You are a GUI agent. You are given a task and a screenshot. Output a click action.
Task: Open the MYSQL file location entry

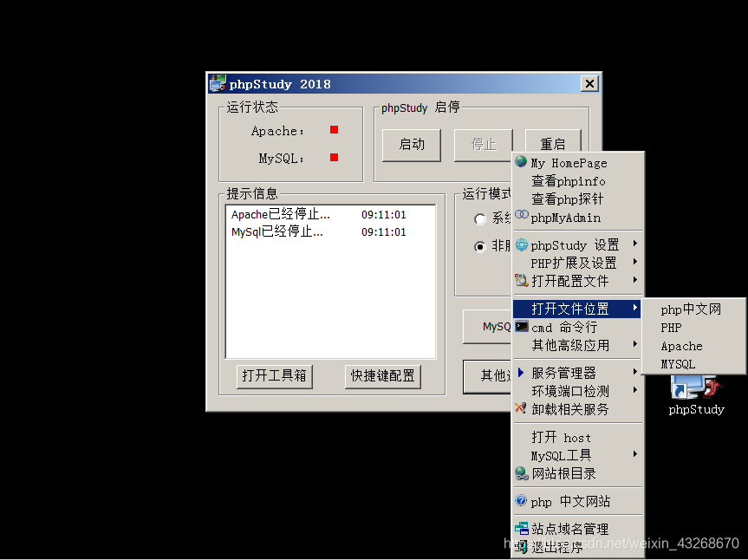pyautogui.click(x=693, y=364)
